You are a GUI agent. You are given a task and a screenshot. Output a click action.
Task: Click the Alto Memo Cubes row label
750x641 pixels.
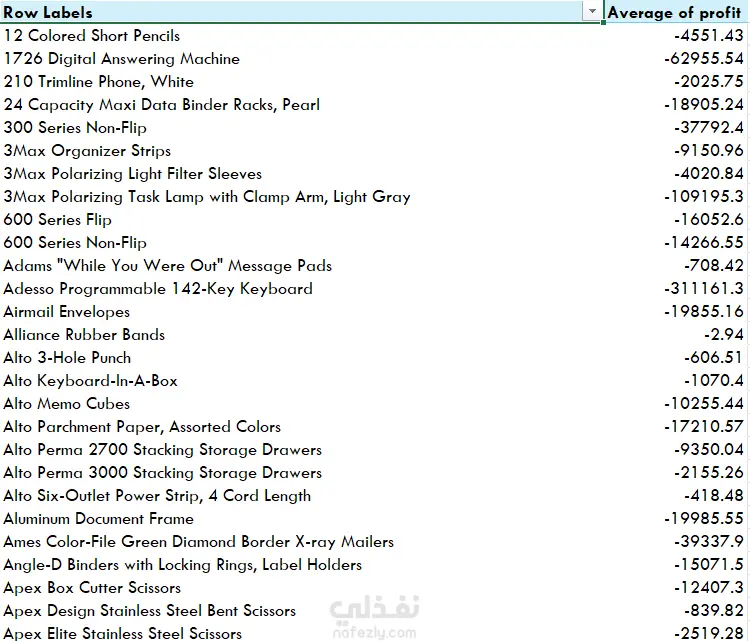pyautogui.click(x=66, y=404)
